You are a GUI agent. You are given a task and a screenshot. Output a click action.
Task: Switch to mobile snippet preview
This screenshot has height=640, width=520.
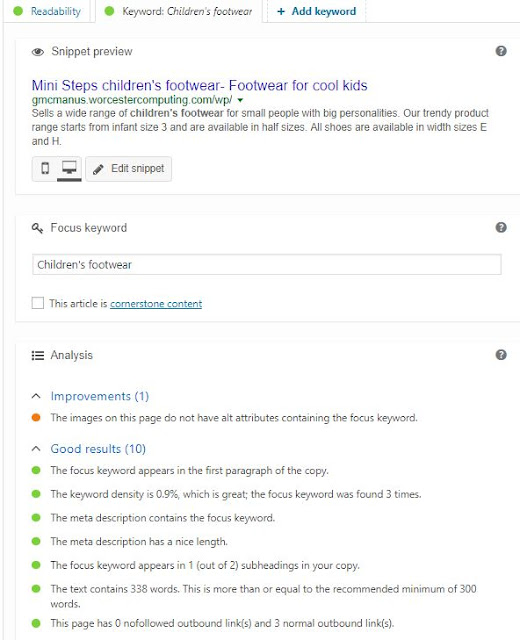45,168
